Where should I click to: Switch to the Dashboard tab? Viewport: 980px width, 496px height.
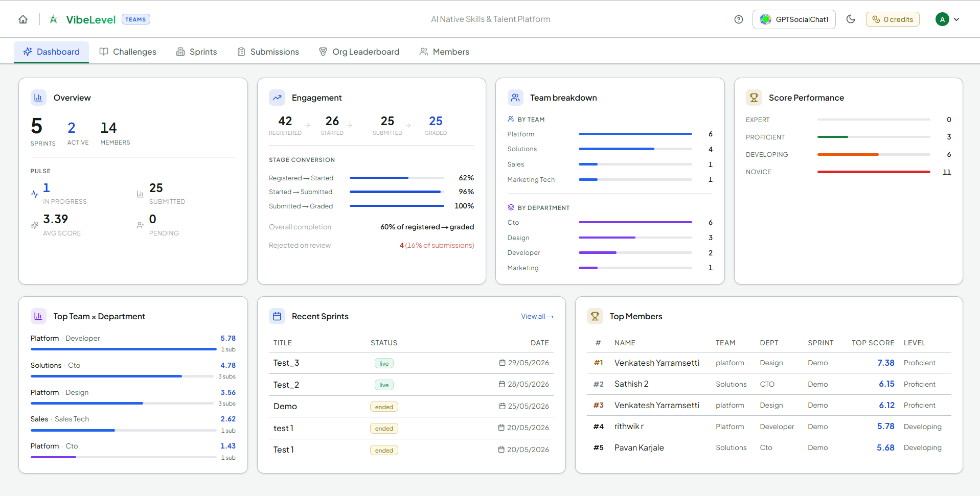[51, 52]
